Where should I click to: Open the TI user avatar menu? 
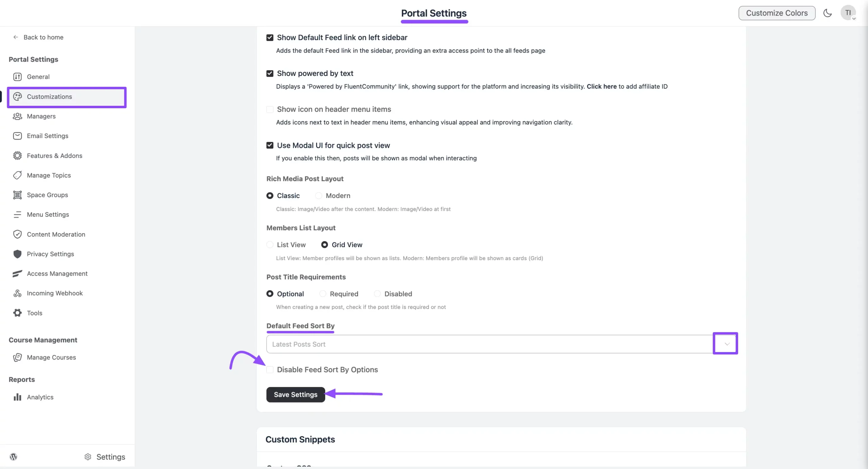pyautogui.click(x=848, y=13)
